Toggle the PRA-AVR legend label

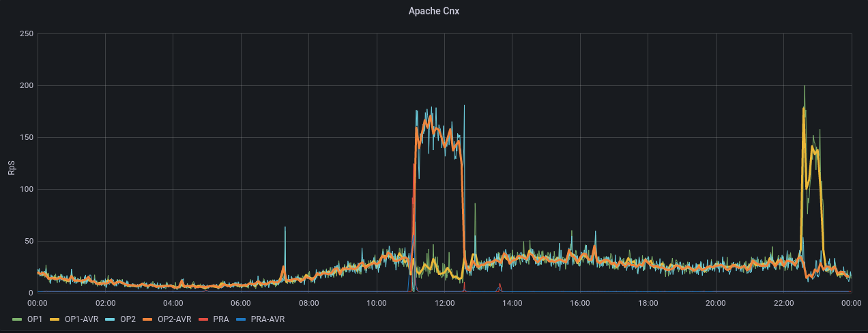pyautogui.click(x=267, y=319)
